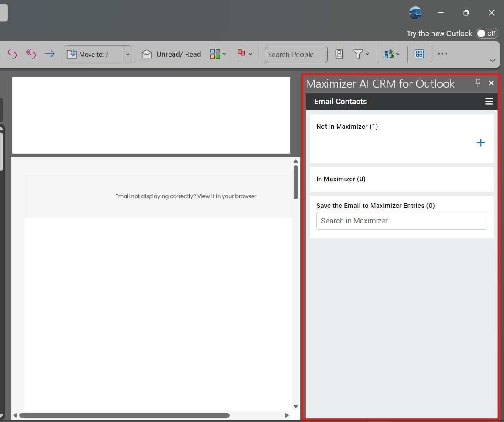
Task: Expand the ribbon display options chevron
Action: coord(492,61)
